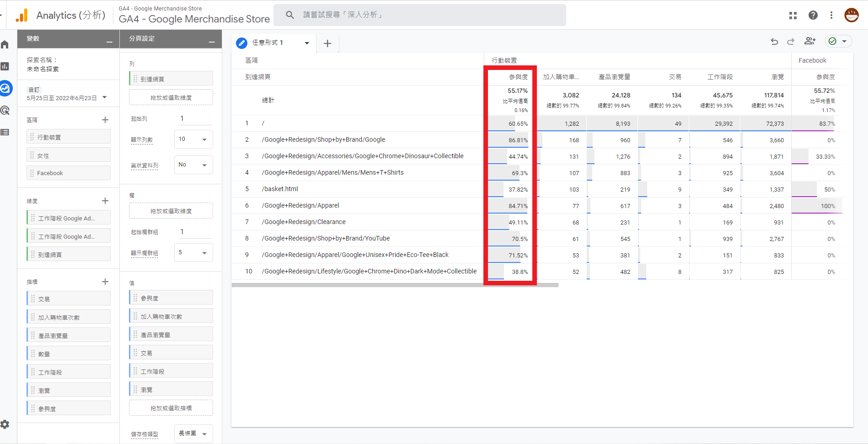
Task: Open Admin settings gear icon
Action: (x=5, y=424)
